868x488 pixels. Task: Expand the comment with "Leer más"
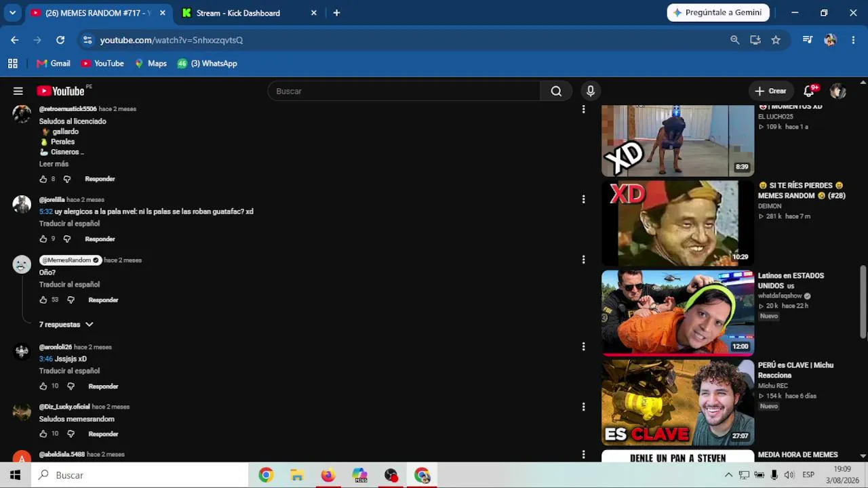(x=54, y=164)
